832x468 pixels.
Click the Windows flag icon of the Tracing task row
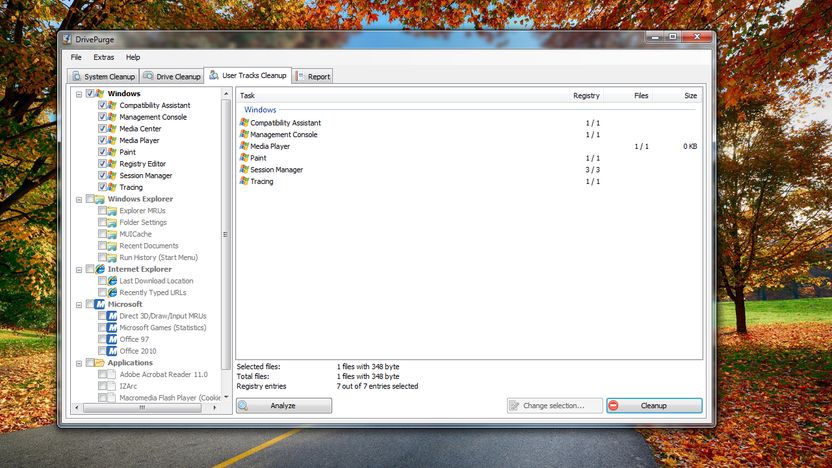(x=244, y=181)
